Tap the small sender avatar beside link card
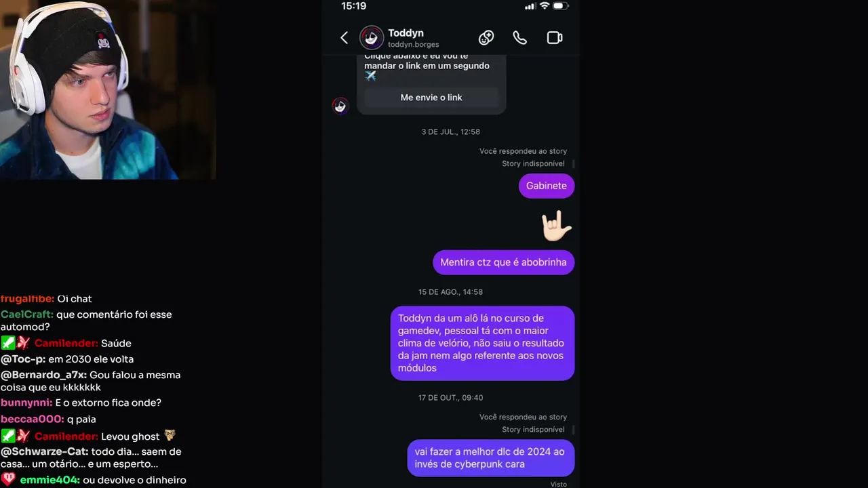 (x=340, y=106)
